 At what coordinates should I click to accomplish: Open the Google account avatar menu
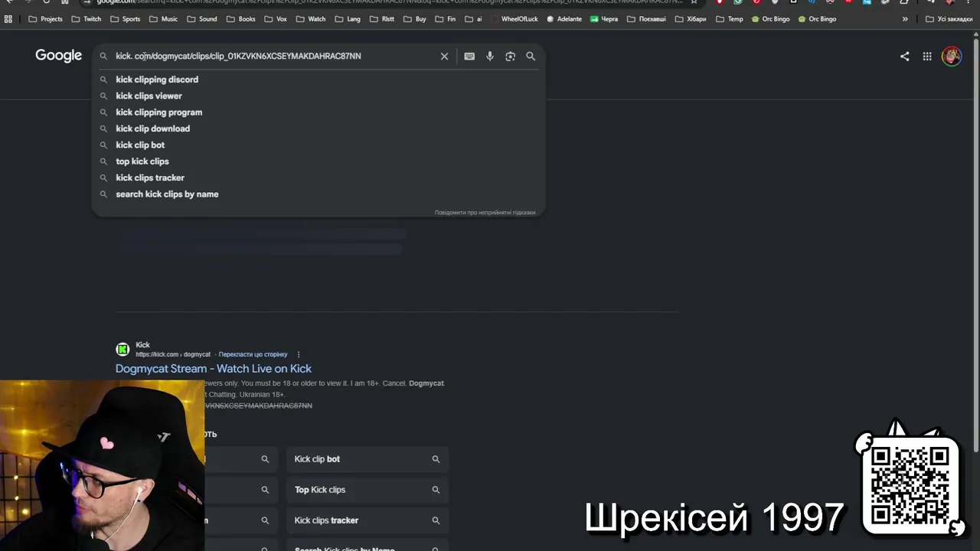click(952, 56)
